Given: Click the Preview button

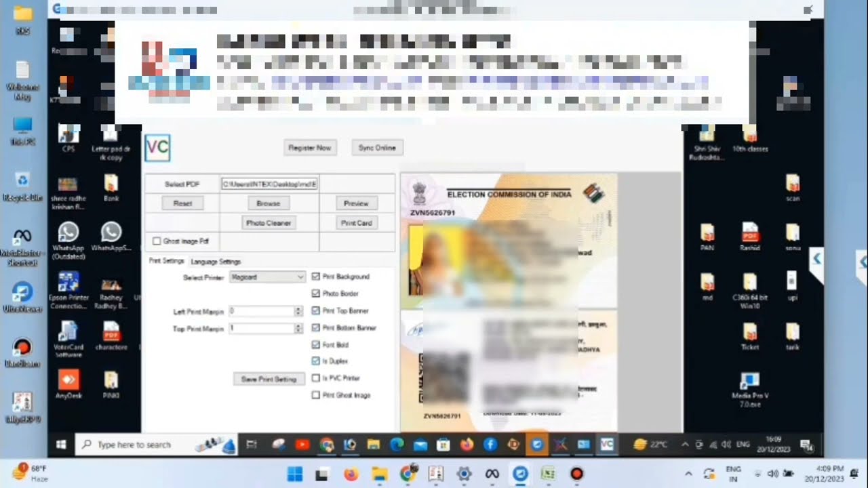Looking at the screenshot, I should (356, 203).
